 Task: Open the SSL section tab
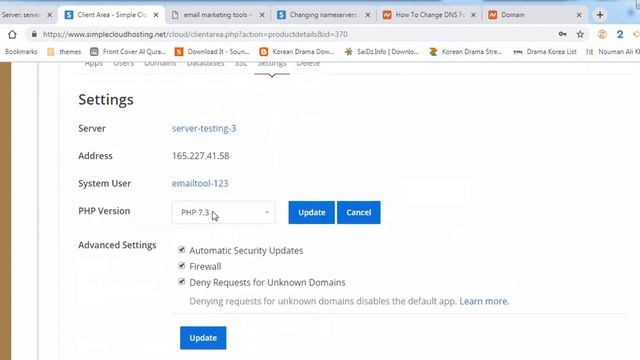tap(241, 64)
